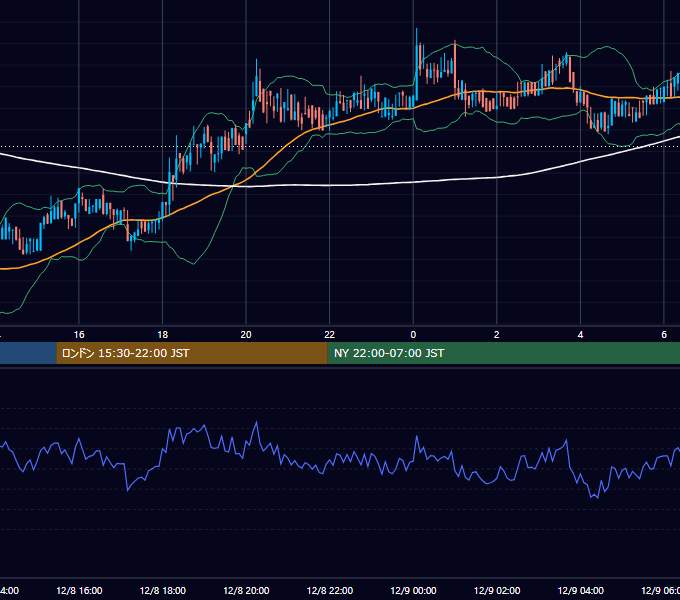Click hour label 6 on price chart axis
This screenshot has height=600, width=680.
coord(664,335)
